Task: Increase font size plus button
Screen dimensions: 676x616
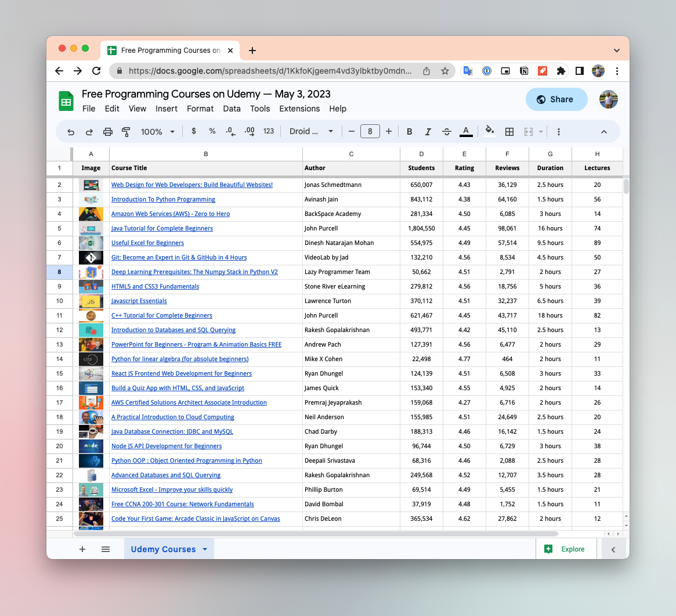Action: point(388,131)
